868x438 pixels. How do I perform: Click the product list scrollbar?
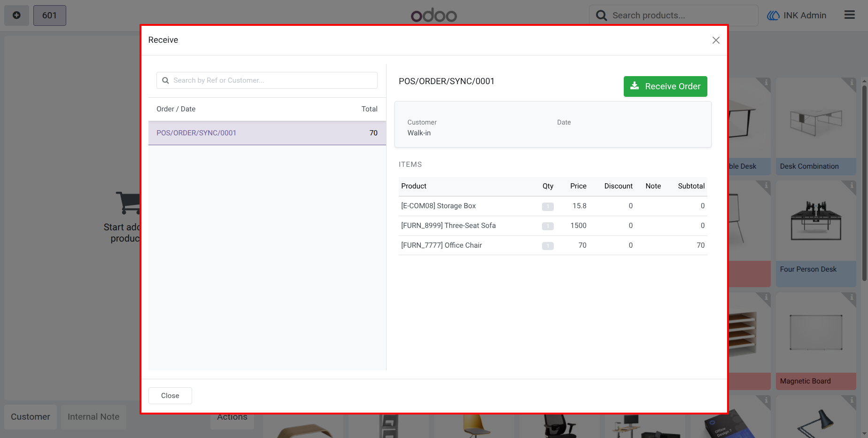point(864,183)
